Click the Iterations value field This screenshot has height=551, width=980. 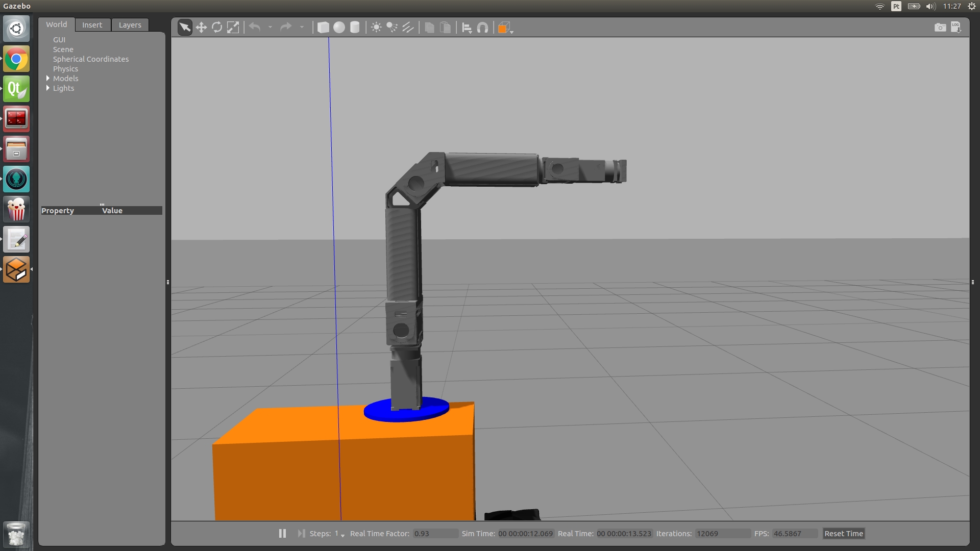(723, 534)
